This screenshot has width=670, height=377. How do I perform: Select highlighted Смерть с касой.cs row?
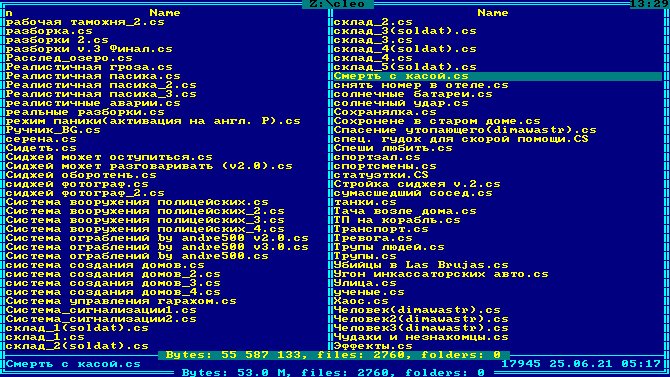[497, 76]
